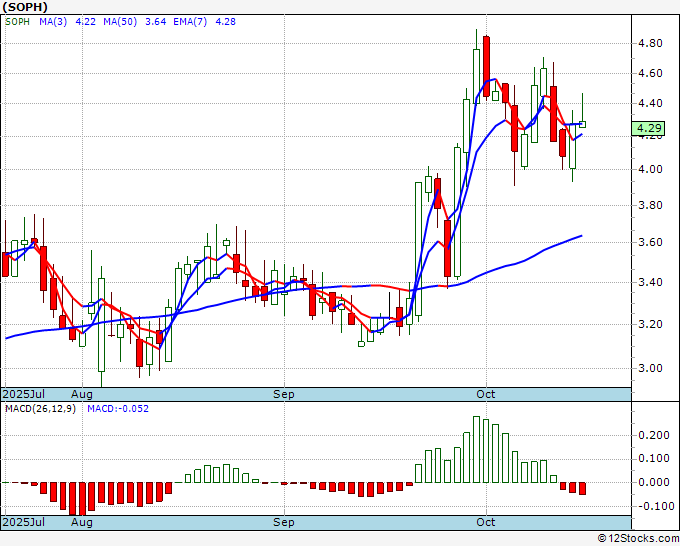This screenshot has width=680, height=546.
Task: Click Aug on the MACD panel axis
Action: [82, 522]
